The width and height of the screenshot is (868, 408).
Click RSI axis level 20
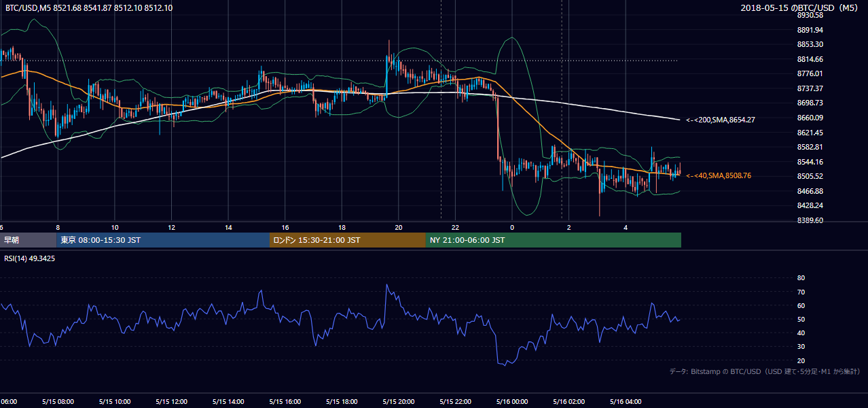(x=801, y=360)
